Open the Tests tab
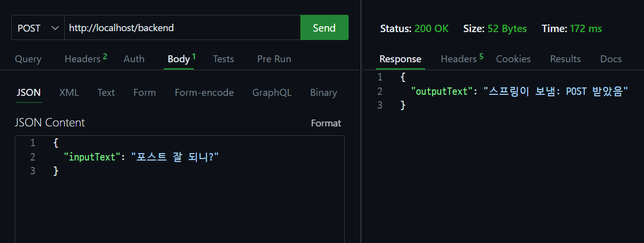This screenshot has width=644, height=243. click(x=223, y=59)
